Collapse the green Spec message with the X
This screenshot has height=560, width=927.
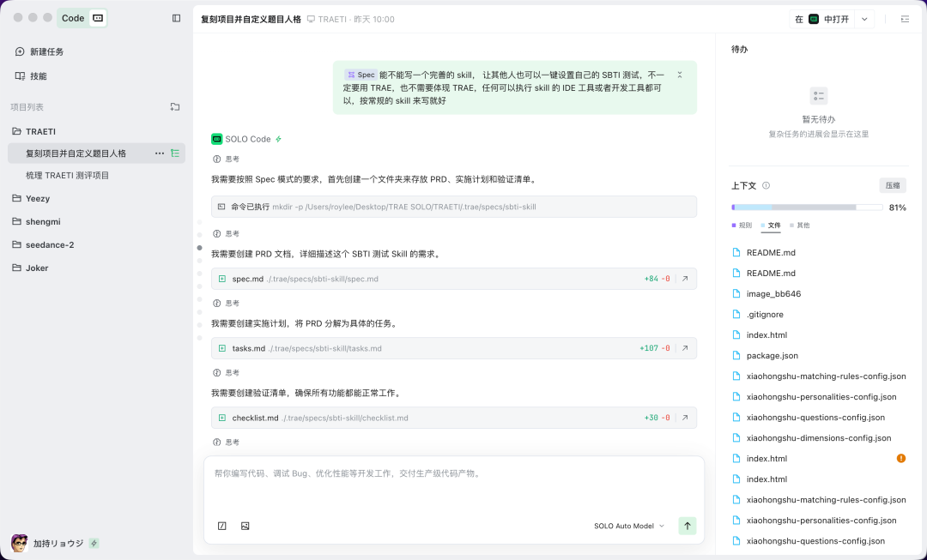pyautogui.click(x=679, y=75)
